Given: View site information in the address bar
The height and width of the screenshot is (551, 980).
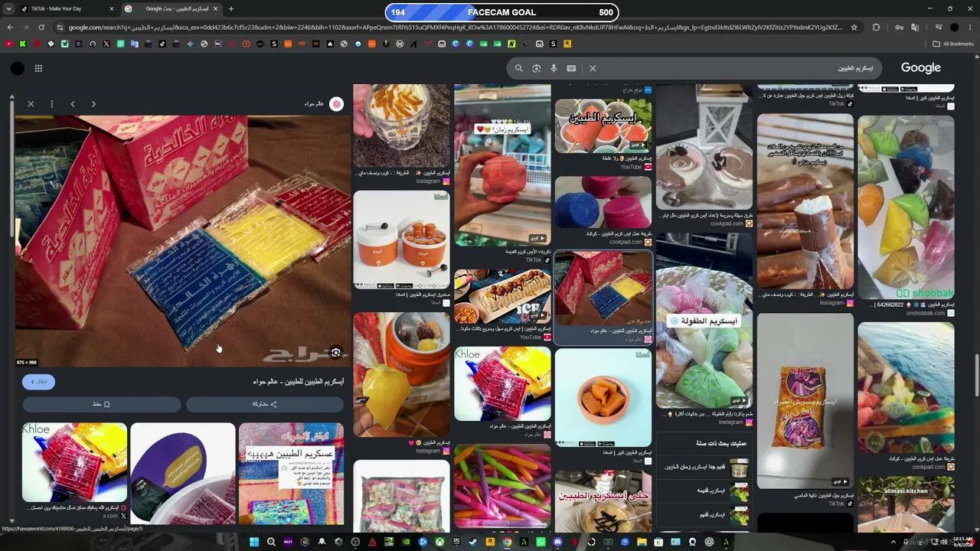Looking at the screenshot, I should [x=60, y=27].
